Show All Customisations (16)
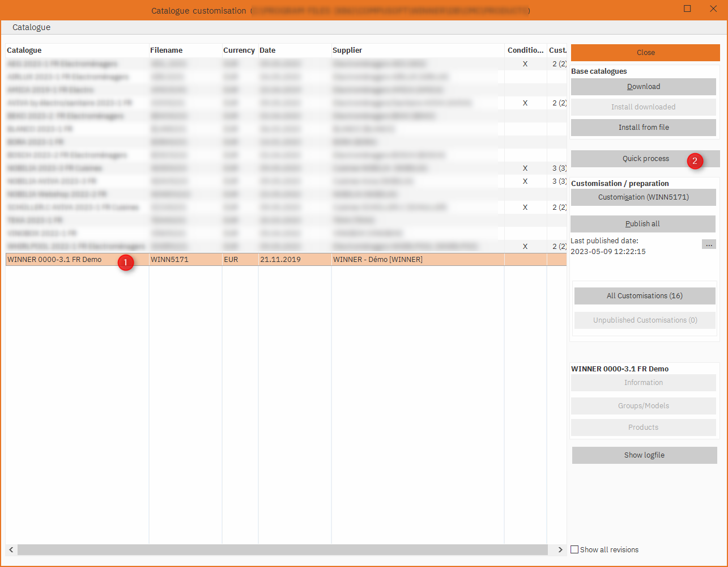This screenshot has height=567, width=728. pos(644,296)
